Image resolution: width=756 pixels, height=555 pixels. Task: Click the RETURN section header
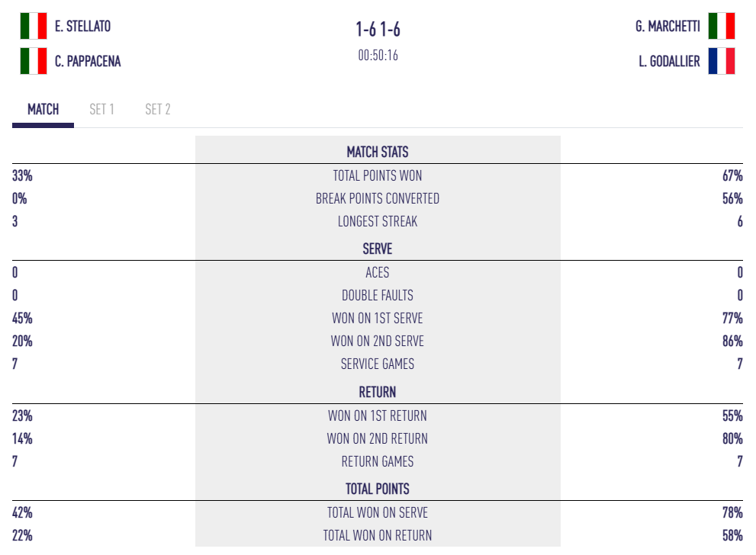(378, 392)
